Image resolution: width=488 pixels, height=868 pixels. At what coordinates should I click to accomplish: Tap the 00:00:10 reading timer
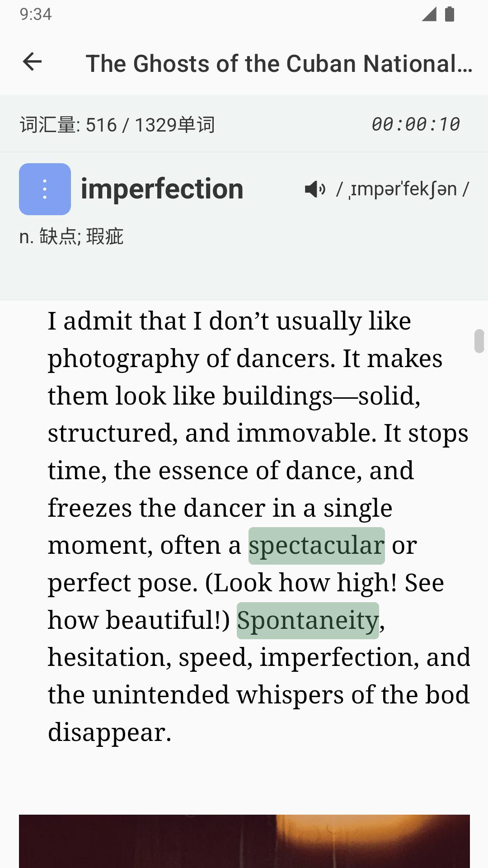[415, 124]
